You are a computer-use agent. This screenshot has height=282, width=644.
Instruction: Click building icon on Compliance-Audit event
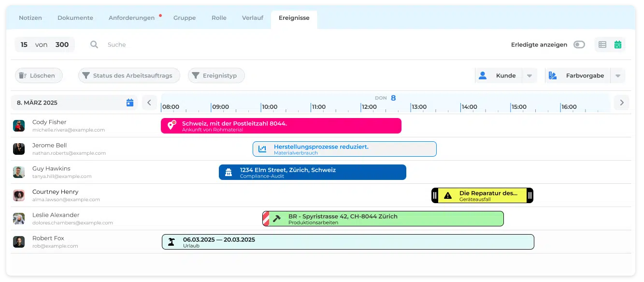coord(229,172)
